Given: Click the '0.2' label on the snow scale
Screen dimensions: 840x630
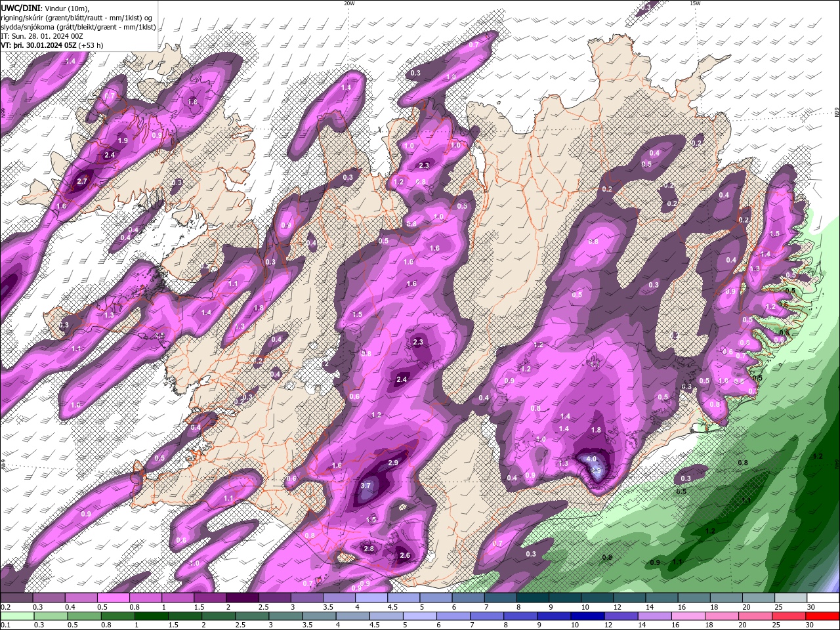Looking at the screenshot, I should (x=5, y=607).
